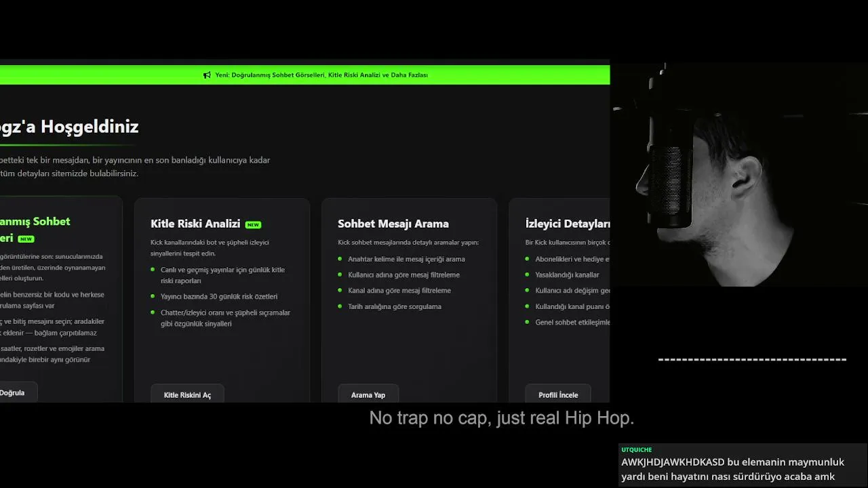868x488 pixels.
Task: Click "Chatter/izleyici oranı ve şüpheli sıçramalar" item
Action: click(225, 318)
